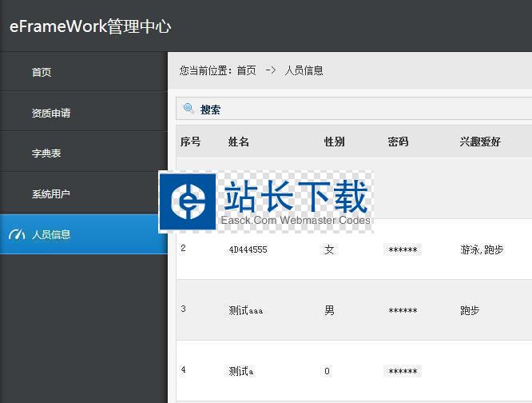The height and width of the screenshot is (403, 532).
Task: Select the row named 4D444555
Action: click(248, 249)
